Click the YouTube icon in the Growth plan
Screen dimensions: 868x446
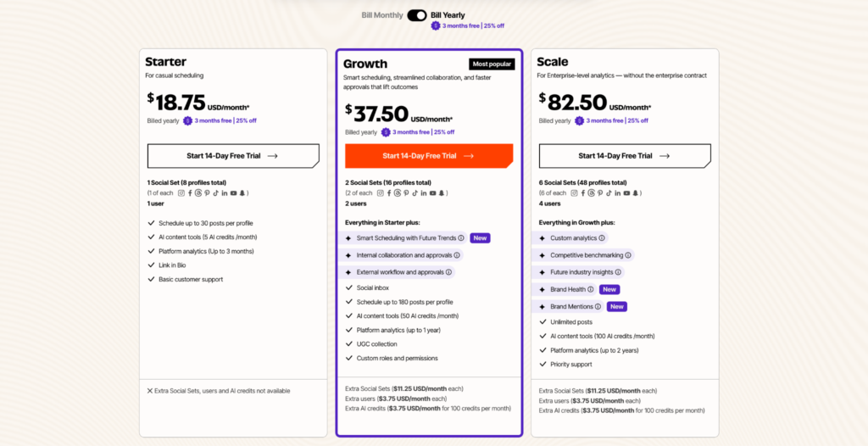(432, 193)
